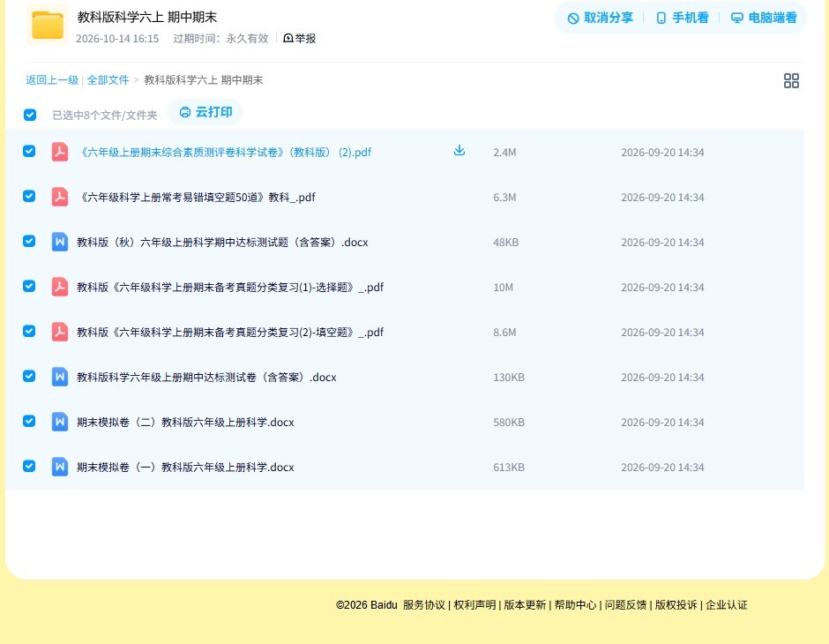This screenshot has height=644, width=829.
Task: Go back via 返回上一级 link
Action: (x=52, y=80)
